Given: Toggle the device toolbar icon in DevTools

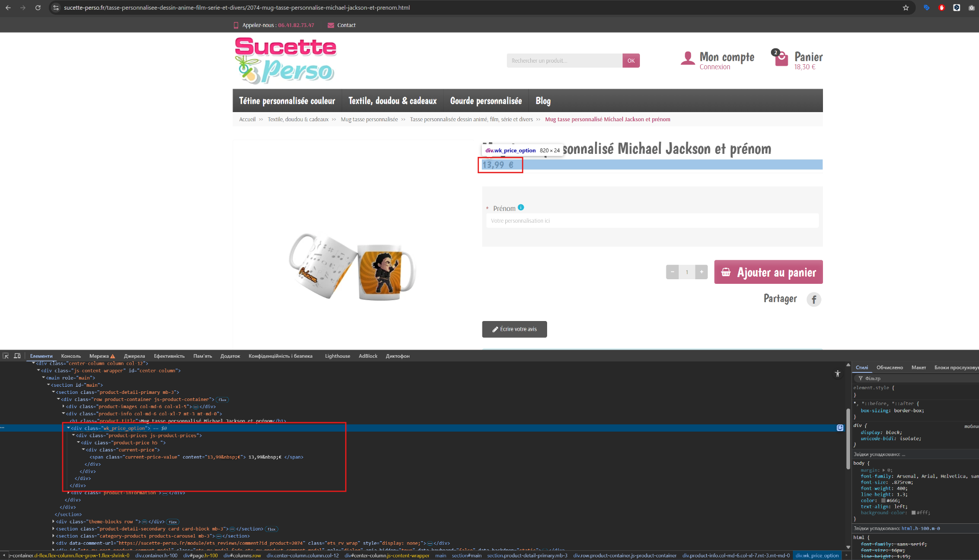Looking at the screenshot, I should coord(17,356).
